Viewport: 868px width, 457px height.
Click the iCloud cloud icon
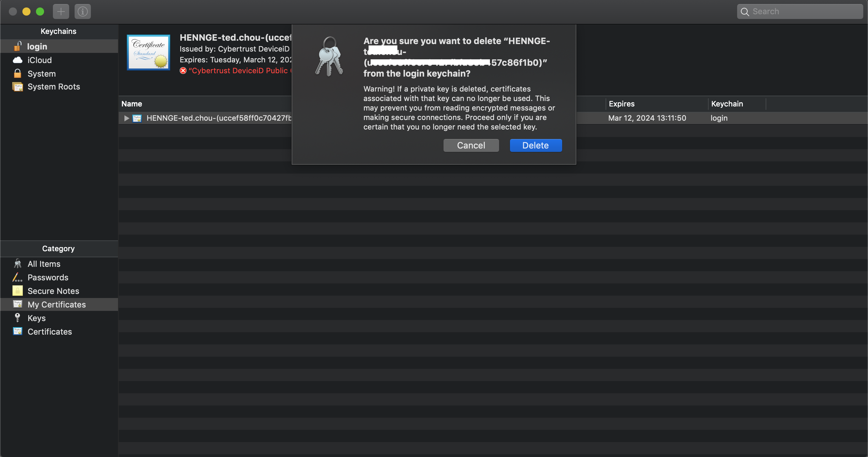[x=18, y=60]
